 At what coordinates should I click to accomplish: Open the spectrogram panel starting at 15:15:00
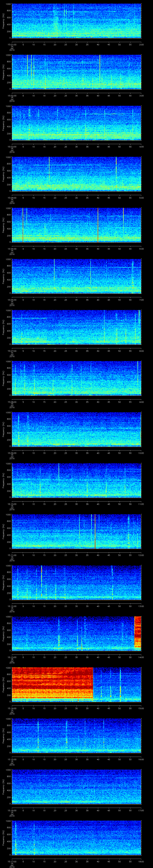77,736
